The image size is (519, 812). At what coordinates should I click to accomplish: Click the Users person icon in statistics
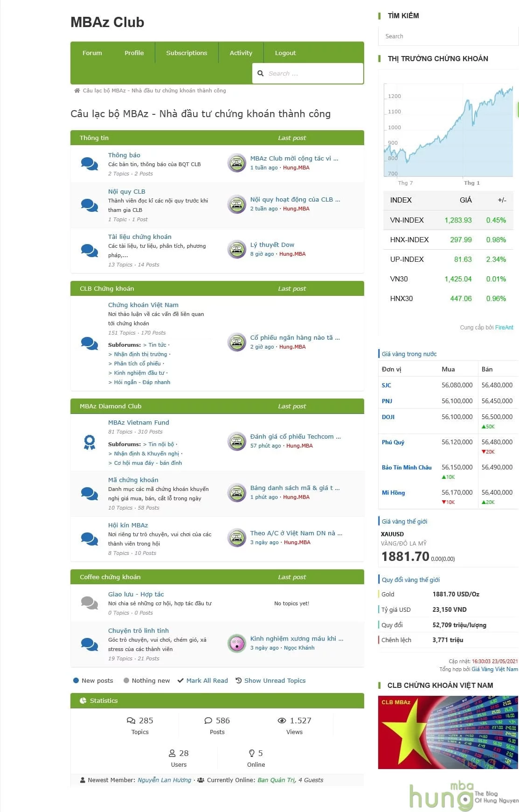[172, 753]
